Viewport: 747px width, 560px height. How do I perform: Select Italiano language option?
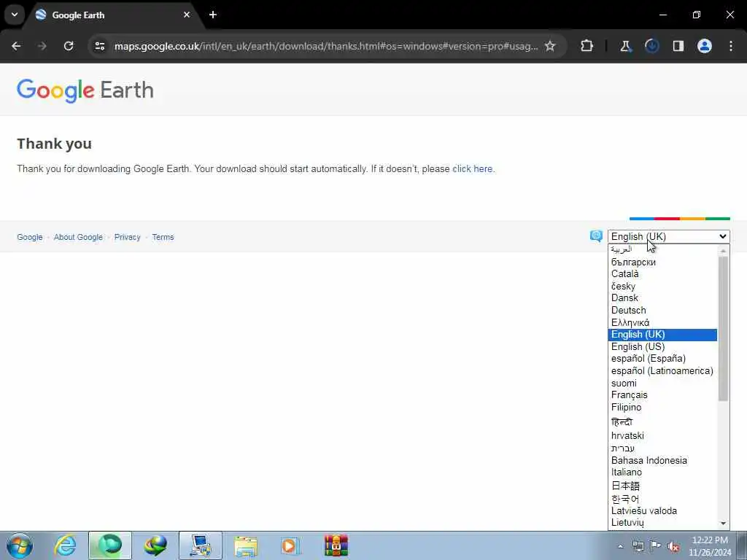pyautogui.click(x=662, y=472)
